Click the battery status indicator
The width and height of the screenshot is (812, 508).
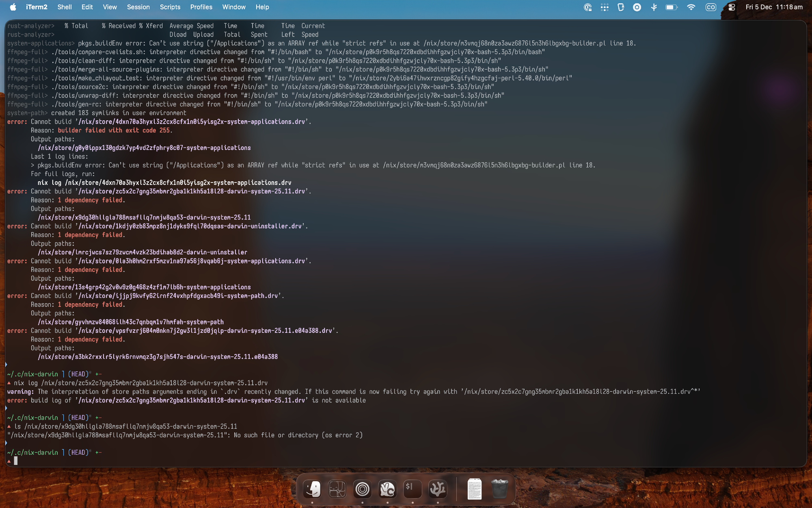[671, 7]
